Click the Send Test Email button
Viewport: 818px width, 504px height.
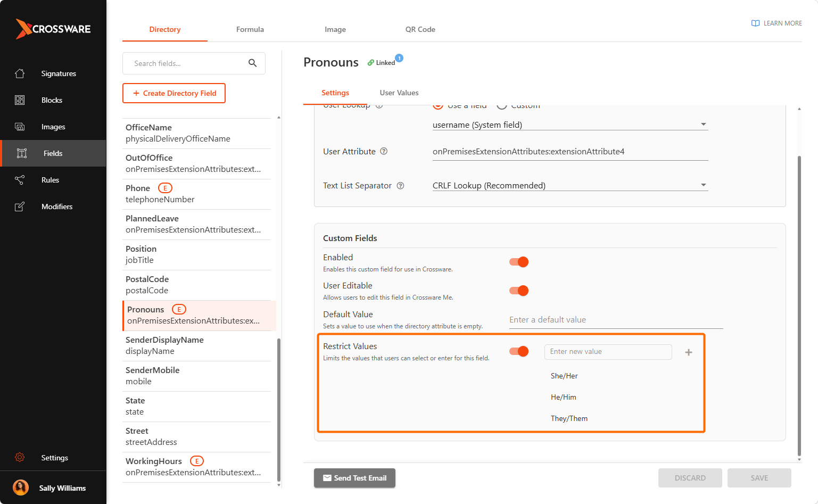click(x=354, y=478)
